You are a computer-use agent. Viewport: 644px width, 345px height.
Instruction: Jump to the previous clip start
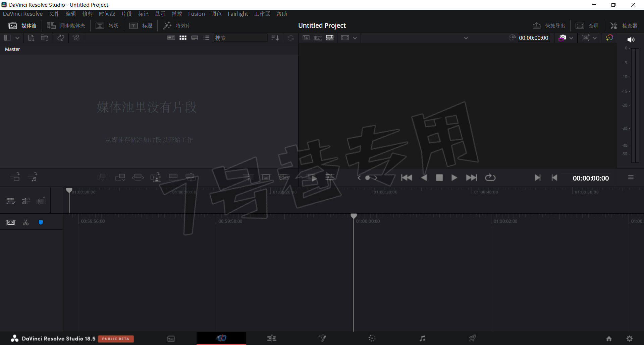[407, 178]
